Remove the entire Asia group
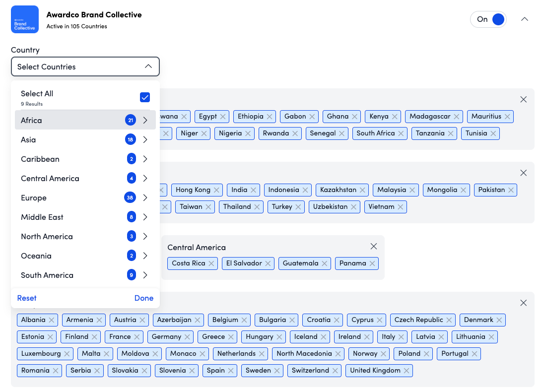Image resolution: width=544 pixels, height=392 pixels. (x=524, y=173)
